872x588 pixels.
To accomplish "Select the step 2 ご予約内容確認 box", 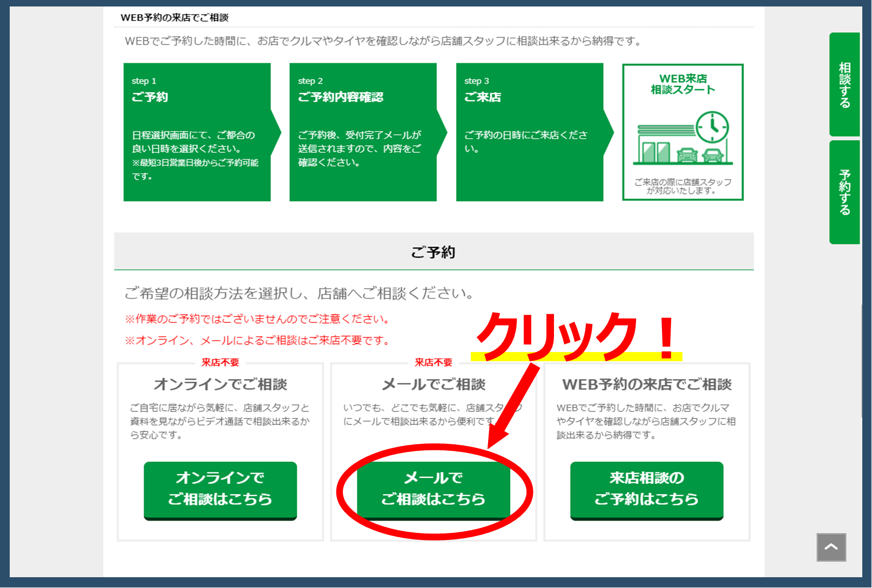I will coord(363,132).
